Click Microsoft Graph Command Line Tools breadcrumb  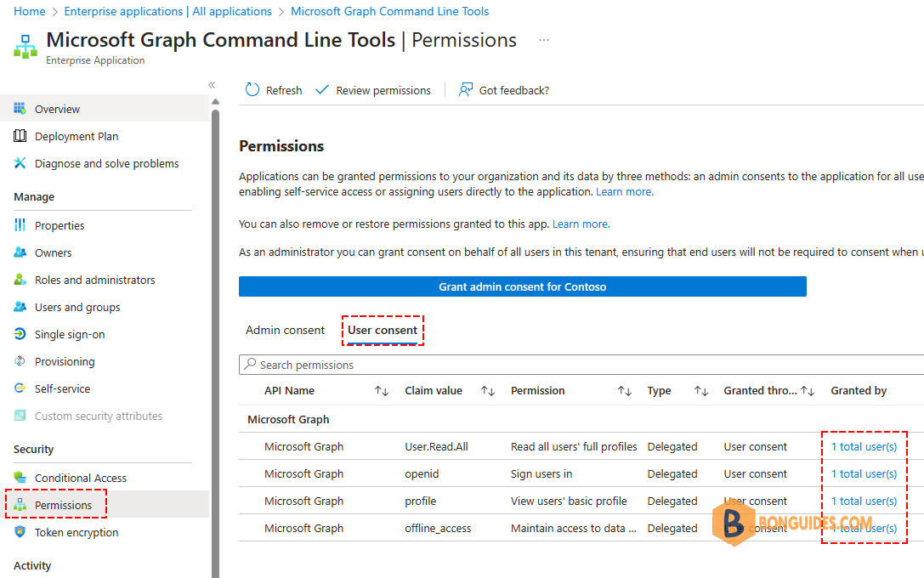click(389, 11)
